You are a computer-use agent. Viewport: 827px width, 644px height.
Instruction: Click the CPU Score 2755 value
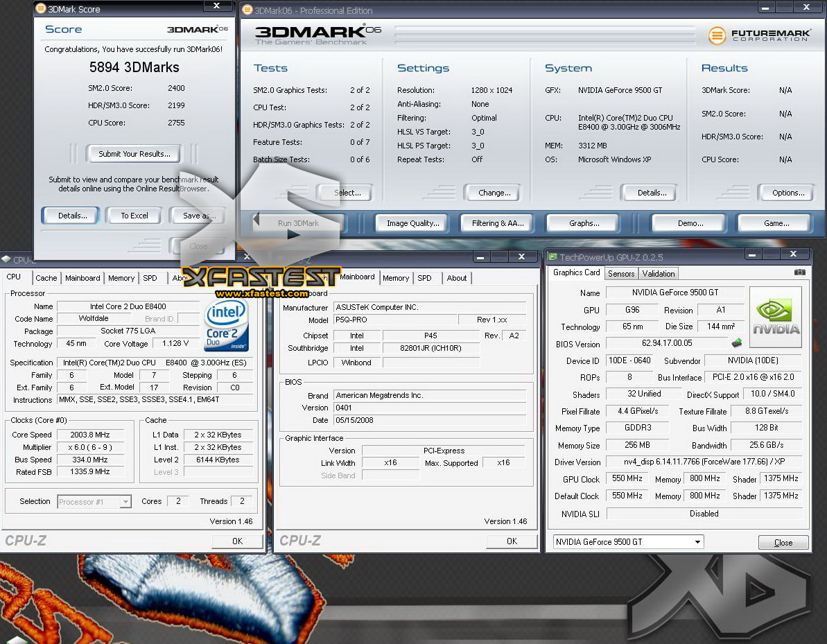(x=176, y=123)
